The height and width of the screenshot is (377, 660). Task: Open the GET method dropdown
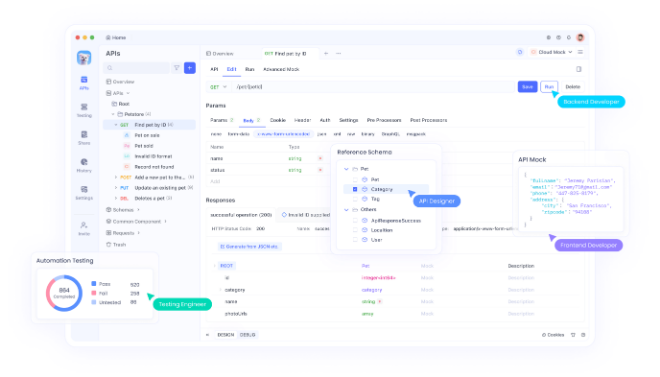[x=218, y=87]
